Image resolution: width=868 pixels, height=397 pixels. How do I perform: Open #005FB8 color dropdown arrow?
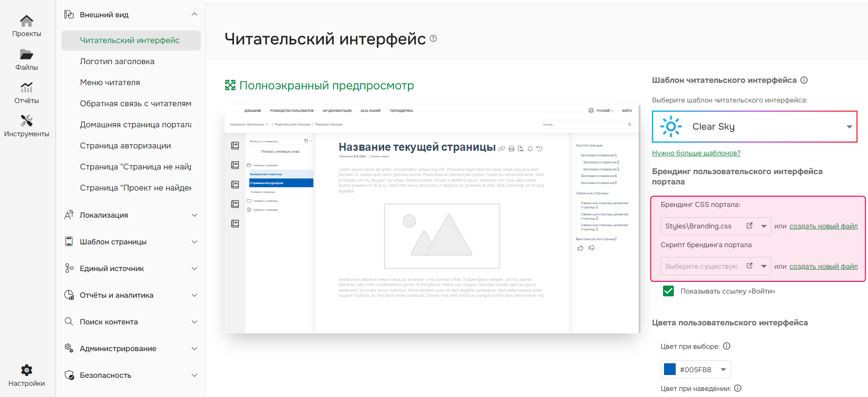tap(723, 369)
